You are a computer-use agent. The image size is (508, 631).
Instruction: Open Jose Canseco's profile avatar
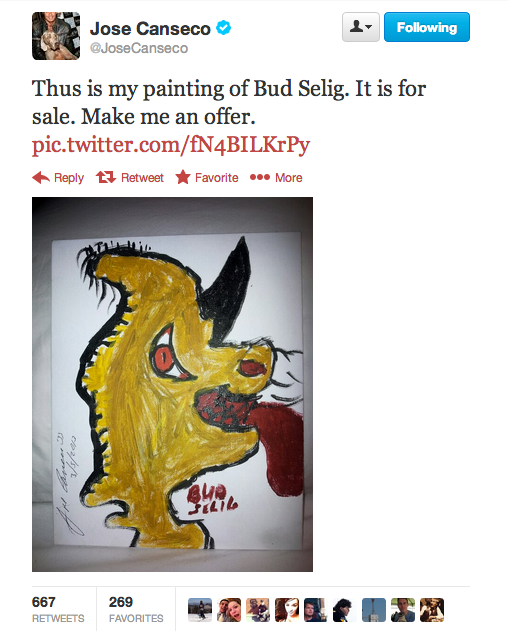pos(56,36)
